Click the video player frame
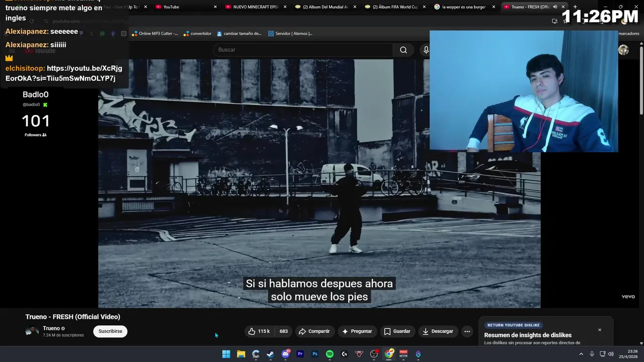Viewport: 644px width, 362px height. (x=319, y=184)
